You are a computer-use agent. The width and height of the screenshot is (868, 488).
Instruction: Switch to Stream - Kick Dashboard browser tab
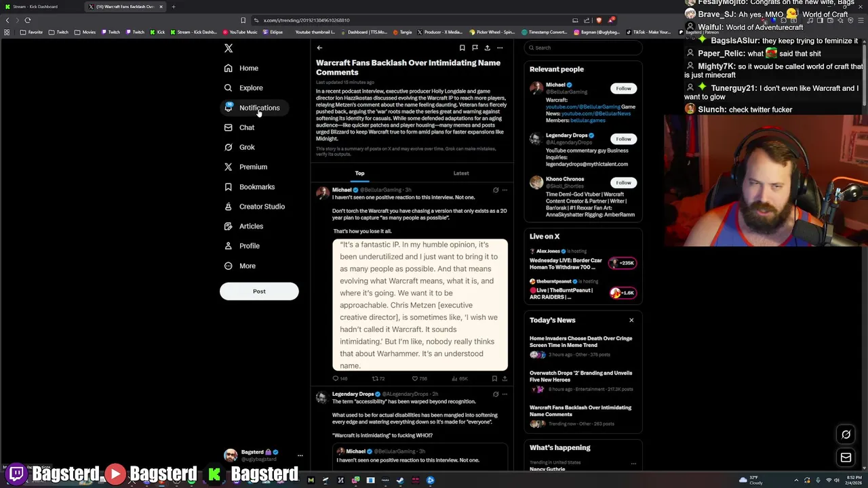pos(39,7)
